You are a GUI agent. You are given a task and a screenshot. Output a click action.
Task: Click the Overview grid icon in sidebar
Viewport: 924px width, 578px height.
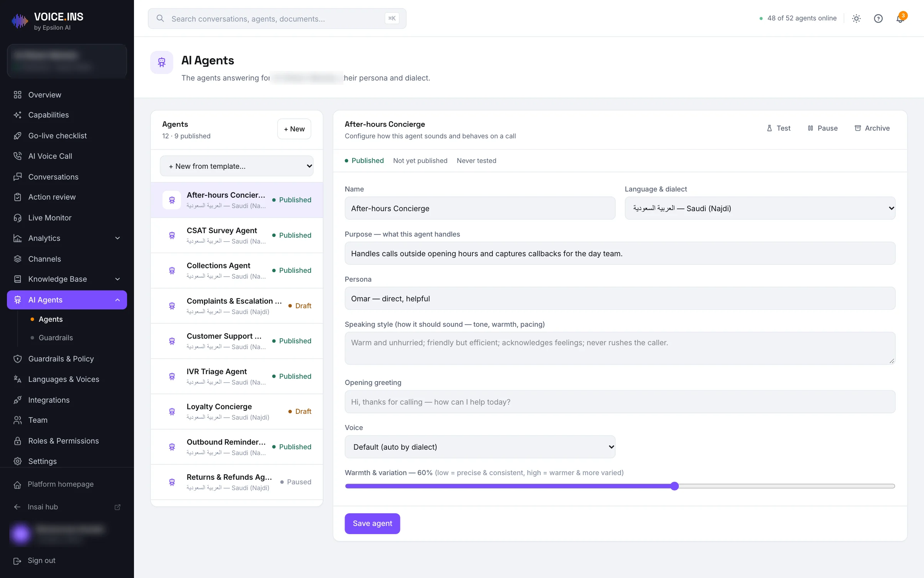tap(18, 95)
